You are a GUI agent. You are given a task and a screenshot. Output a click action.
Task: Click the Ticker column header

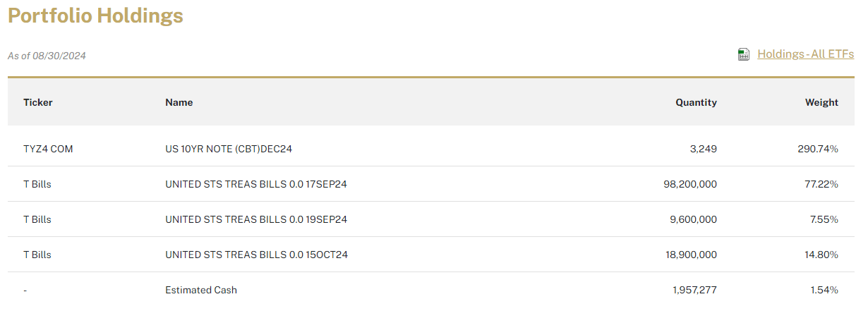point(38,102)
